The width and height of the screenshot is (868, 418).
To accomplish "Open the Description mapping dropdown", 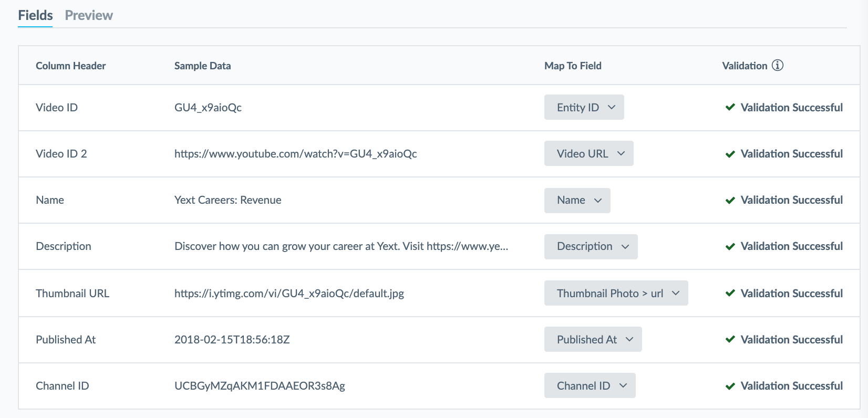I will click(591, 246).
